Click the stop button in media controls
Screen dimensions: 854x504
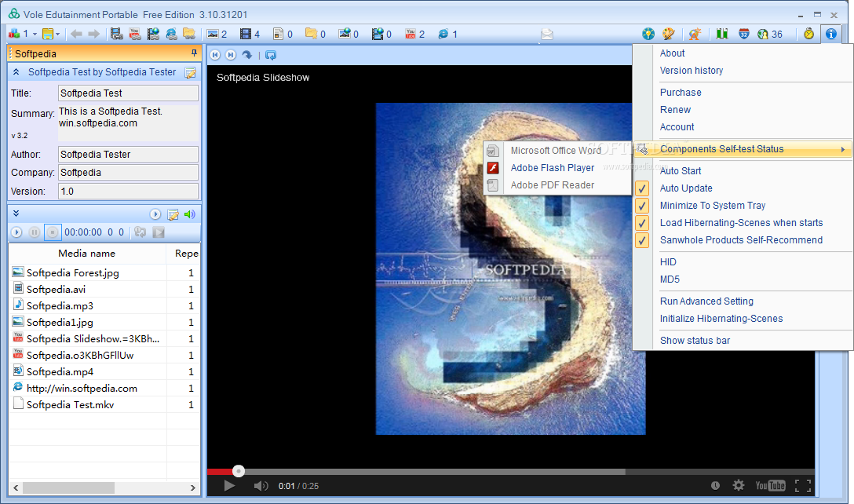53,232
